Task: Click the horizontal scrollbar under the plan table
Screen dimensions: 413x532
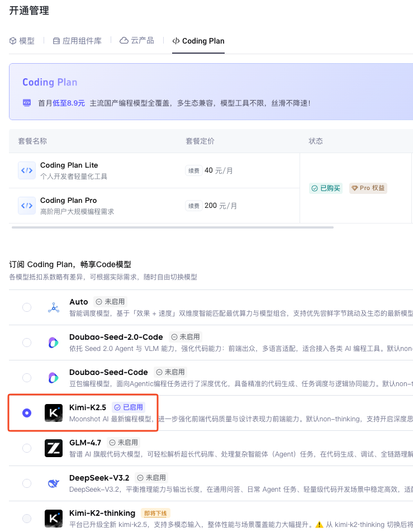Action: click(x=172, y=227)
